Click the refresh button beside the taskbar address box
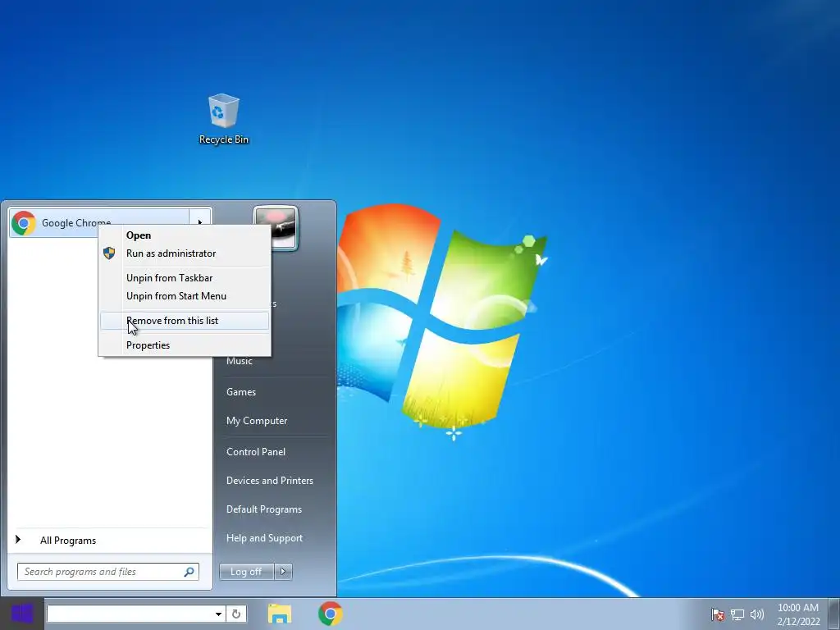The height and width of the screenshot is (630, 840). 236,614
